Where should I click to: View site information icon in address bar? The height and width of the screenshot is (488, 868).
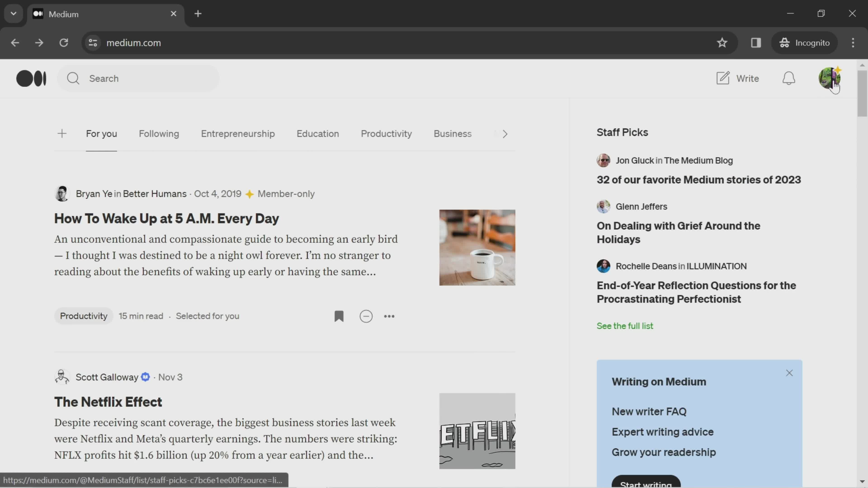93,43
